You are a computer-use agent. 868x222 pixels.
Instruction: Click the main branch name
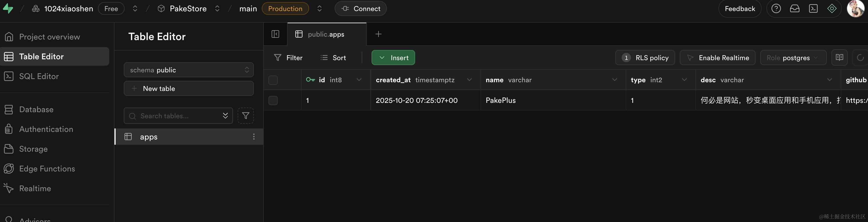coord(248,8)
